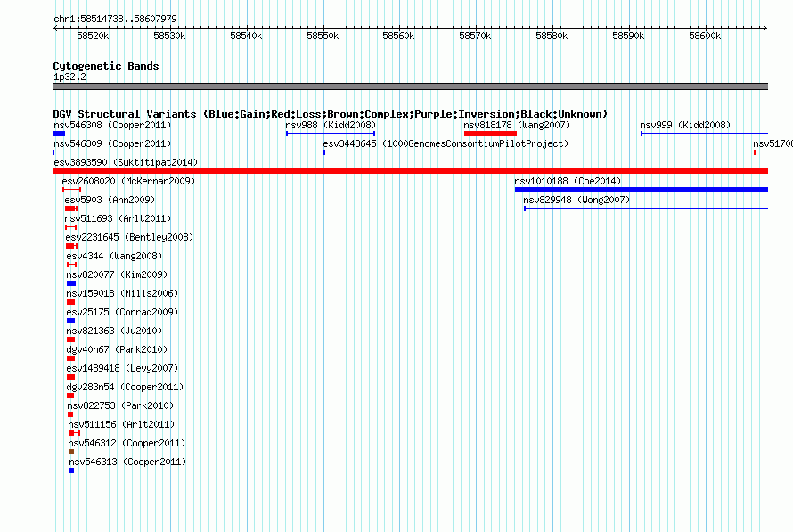Viewport: 793px width, 532px height.
Task: Select the esv2231645 red glyph
Action: 72,246
